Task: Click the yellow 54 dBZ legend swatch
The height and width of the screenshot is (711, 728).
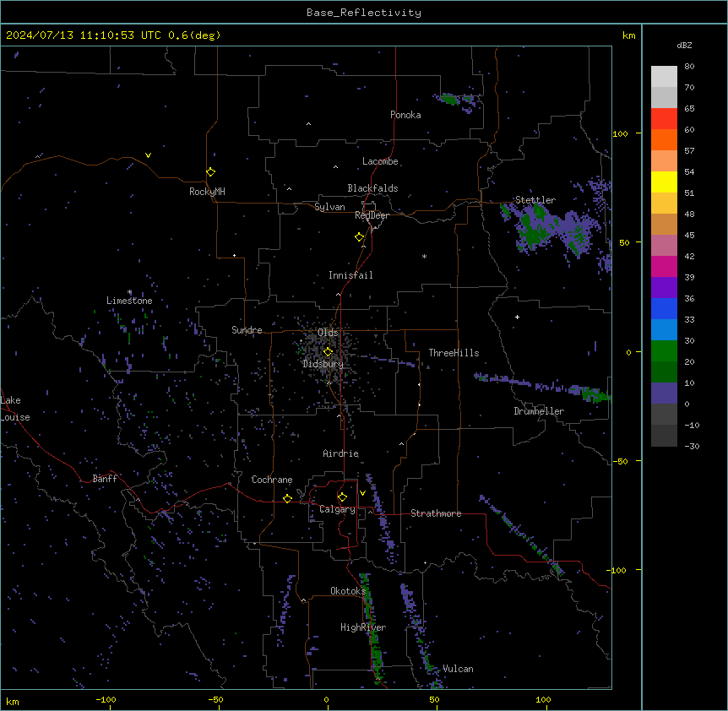Action: click(x=664, y=182)
